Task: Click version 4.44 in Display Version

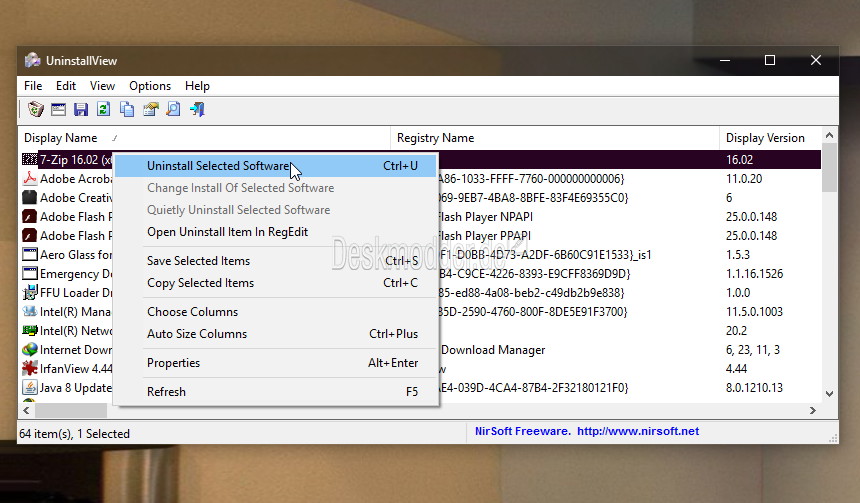Action: pos(736,368)
